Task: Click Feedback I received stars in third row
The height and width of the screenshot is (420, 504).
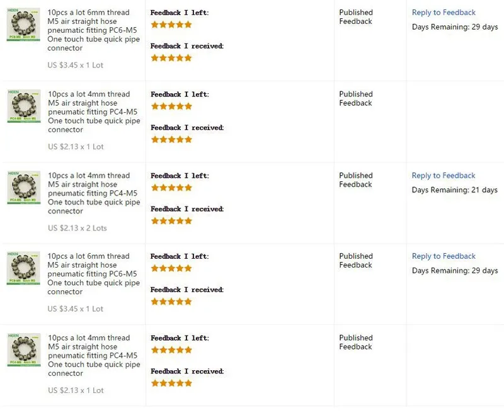Action: point(171,221)
